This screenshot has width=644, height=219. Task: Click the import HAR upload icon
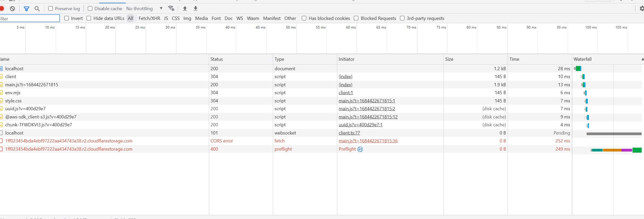point(185,8)
